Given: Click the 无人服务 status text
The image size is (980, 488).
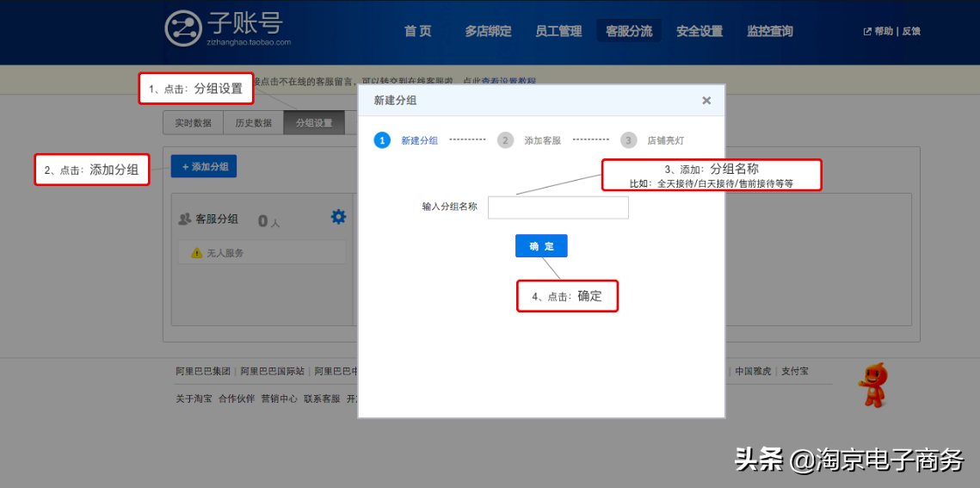Looking at the screenshot, I should pyautogui.click(x=225, y=253).
